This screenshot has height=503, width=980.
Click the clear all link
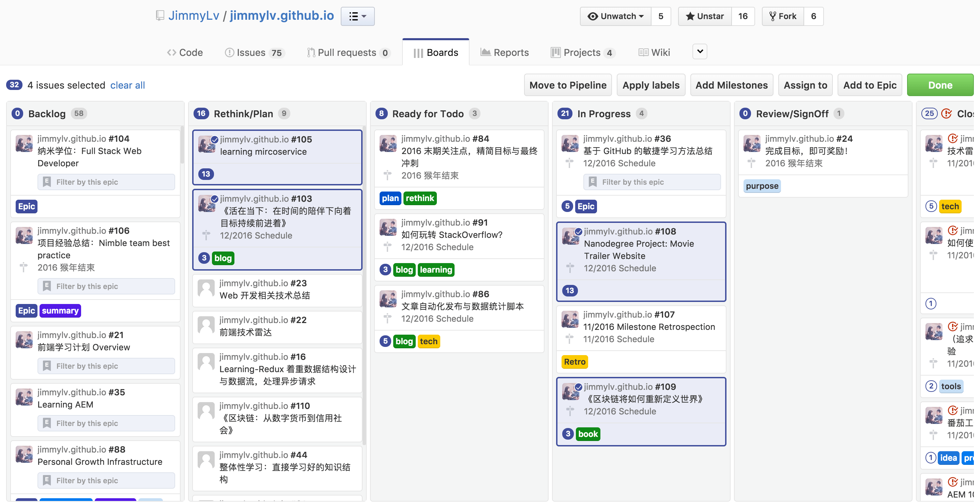pyautogui.click(x=127, y=85)
